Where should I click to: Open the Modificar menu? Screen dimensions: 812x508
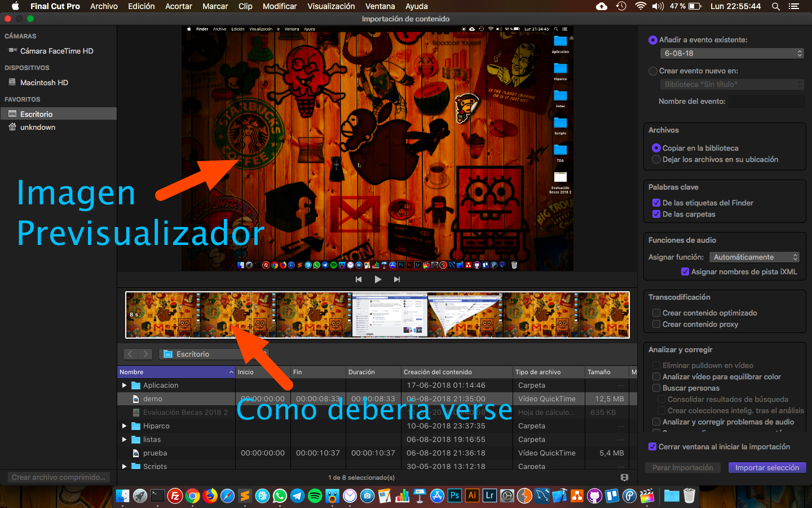point(279,6)
